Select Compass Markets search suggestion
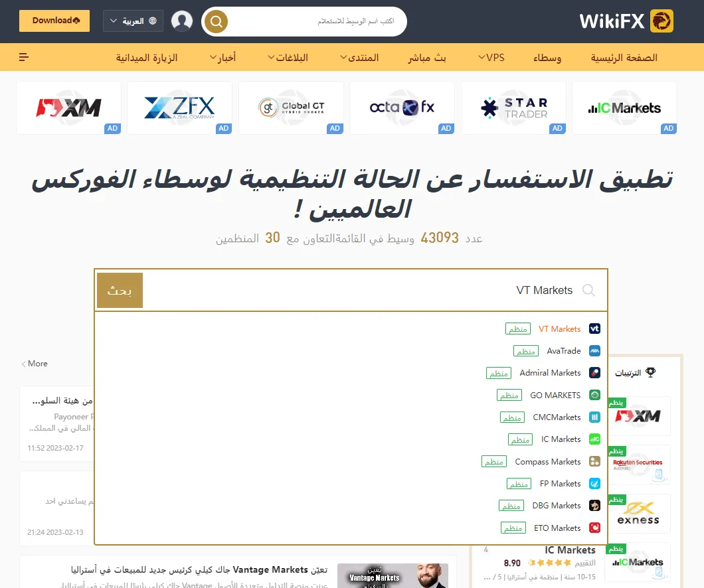 548,461
